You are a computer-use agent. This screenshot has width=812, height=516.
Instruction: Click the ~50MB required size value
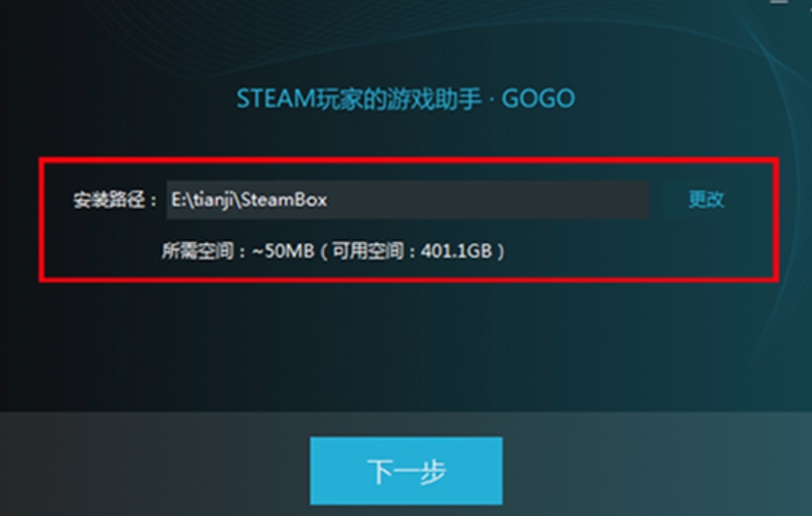(283, 252)
